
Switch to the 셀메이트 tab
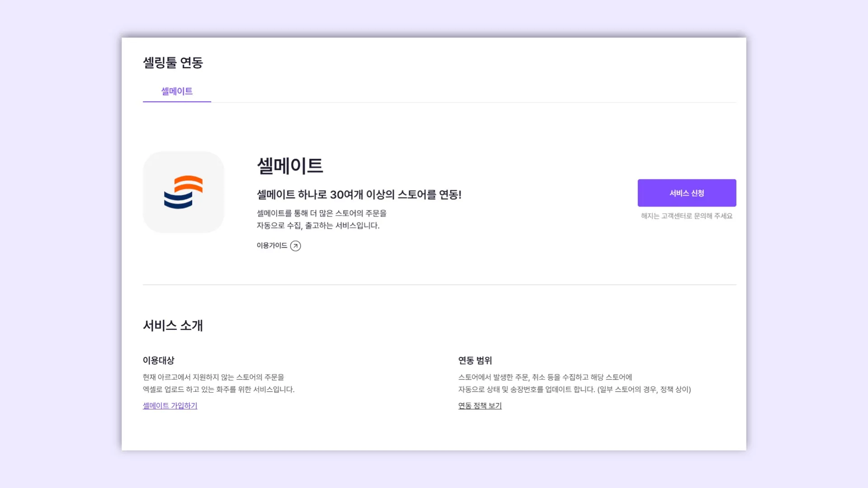pyautogui.click(x=177, y=91)
